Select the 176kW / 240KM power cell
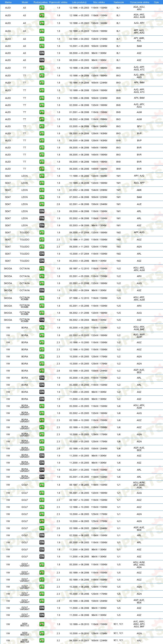Viewport: 163px width, 644px height. (99, 126)
